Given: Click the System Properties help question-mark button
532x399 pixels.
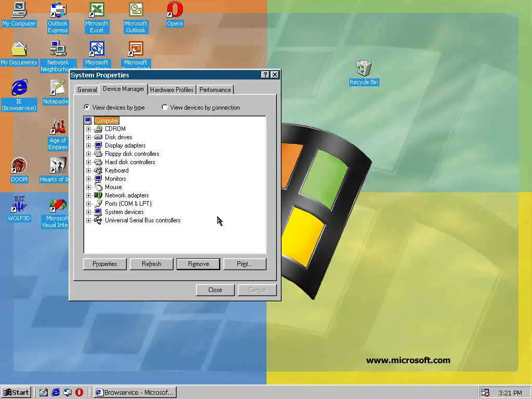Looking at the screenshot, I should tap(265, 75).
